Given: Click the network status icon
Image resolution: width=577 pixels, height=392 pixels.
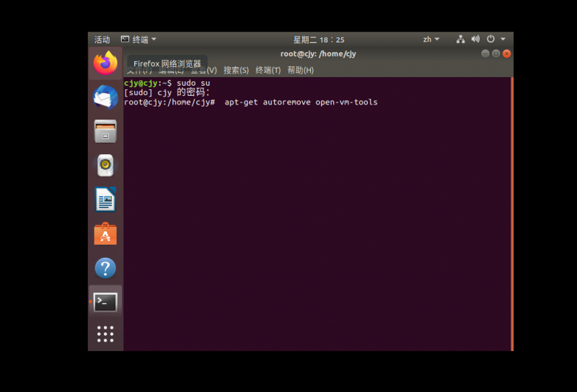Looking at the screenshot, I should coord(461,40).
